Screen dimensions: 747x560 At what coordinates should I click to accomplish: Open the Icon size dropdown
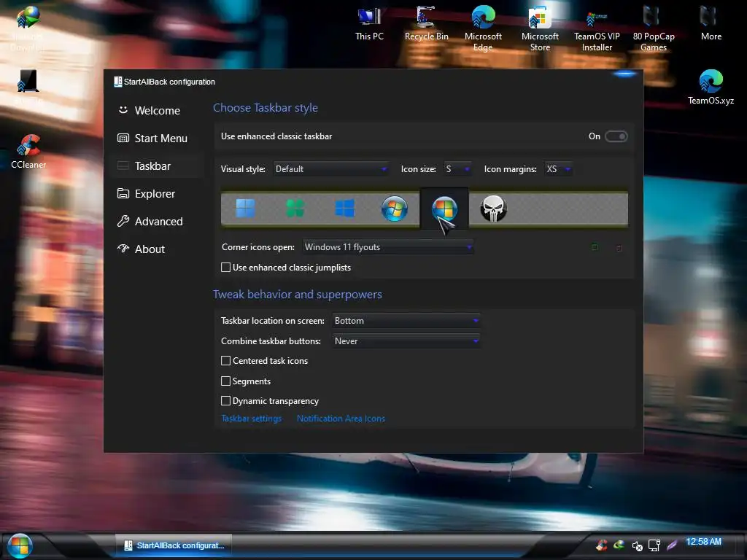(457, 169)
